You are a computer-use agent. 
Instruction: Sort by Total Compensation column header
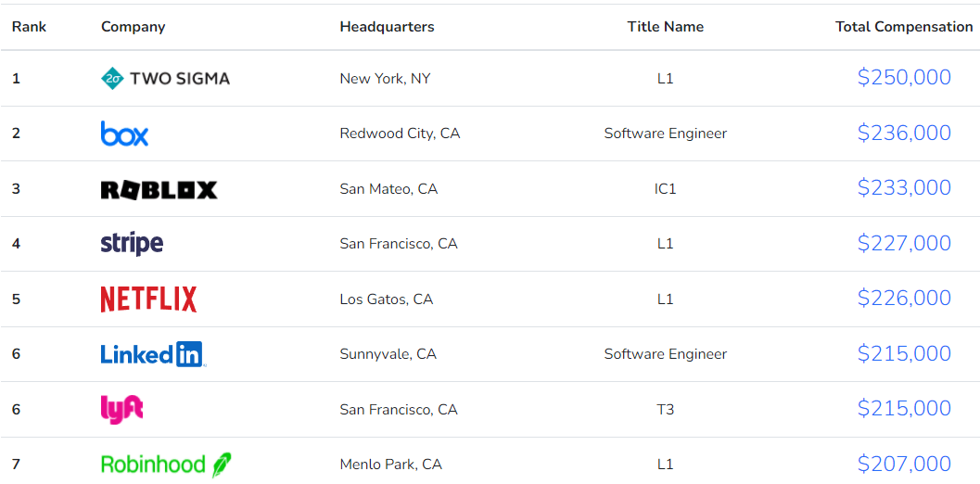click(x=904, y=27)
